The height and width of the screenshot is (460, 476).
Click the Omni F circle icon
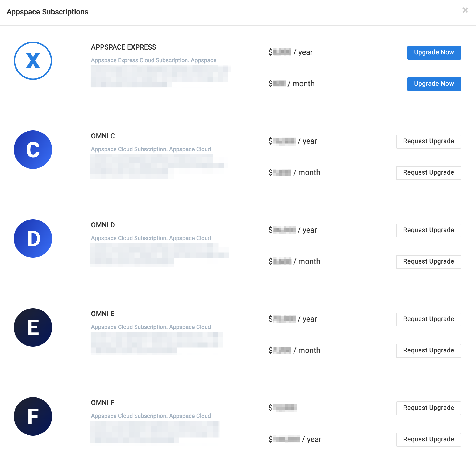coord(33,416)
